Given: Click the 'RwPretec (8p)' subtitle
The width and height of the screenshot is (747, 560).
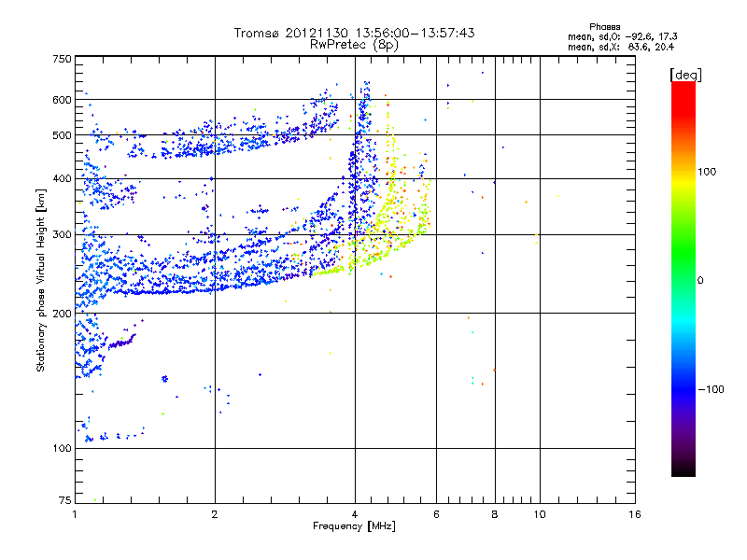Looking at the screenshot, I should click(354, 45).
